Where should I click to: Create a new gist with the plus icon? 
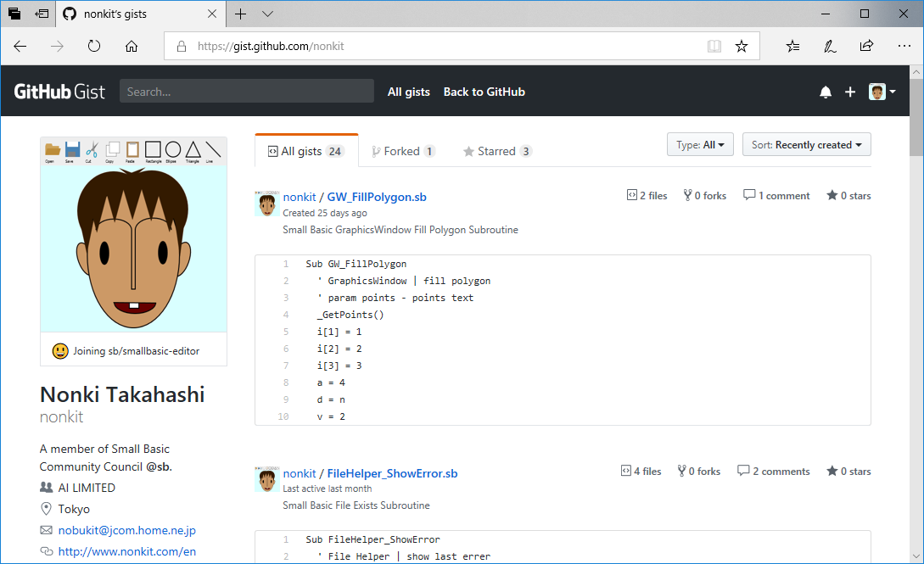coord(850,92)
